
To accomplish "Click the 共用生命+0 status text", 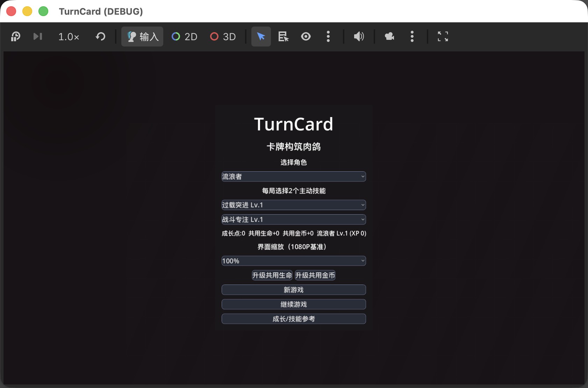I will (x=264, y=233).
